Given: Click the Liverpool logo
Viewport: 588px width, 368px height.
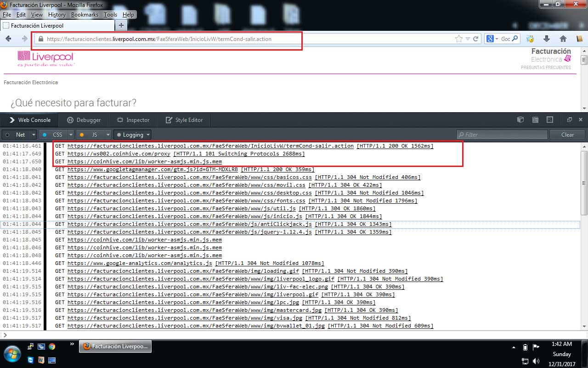Looking at the screenshot, I should (x=46, y=59).
